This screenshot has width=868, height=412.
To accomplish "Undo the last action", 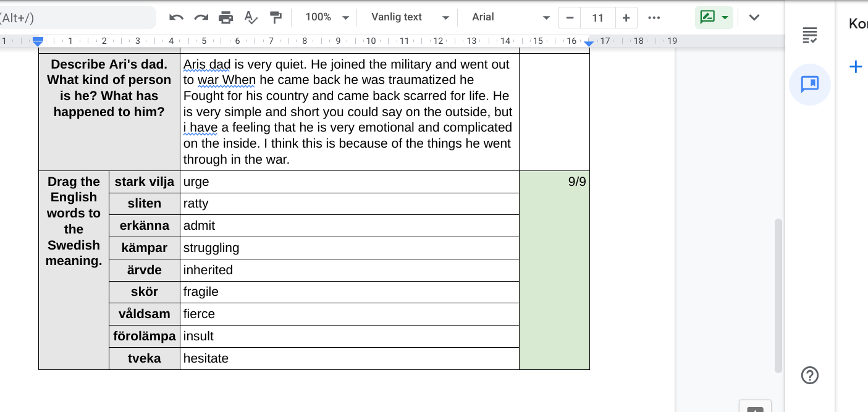I will coord(176,17).
